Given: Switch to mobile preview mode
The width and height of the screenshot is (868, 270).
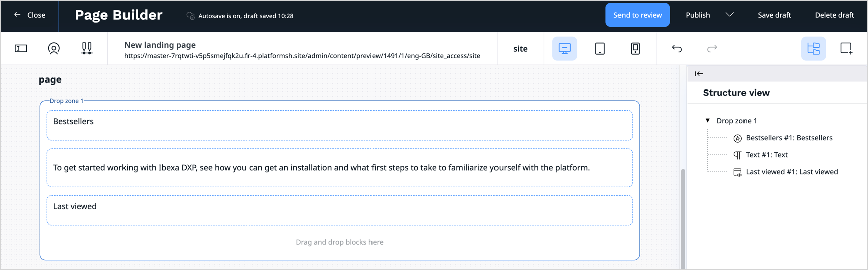Looking at the screenshot, I should (635, 48).
